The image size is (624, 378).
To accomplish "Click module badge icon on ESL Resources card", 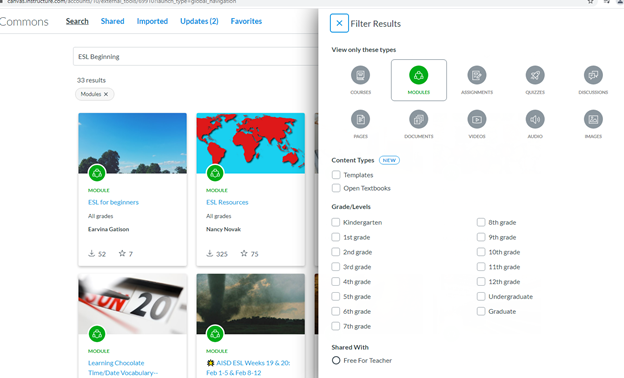I will 215,173.
